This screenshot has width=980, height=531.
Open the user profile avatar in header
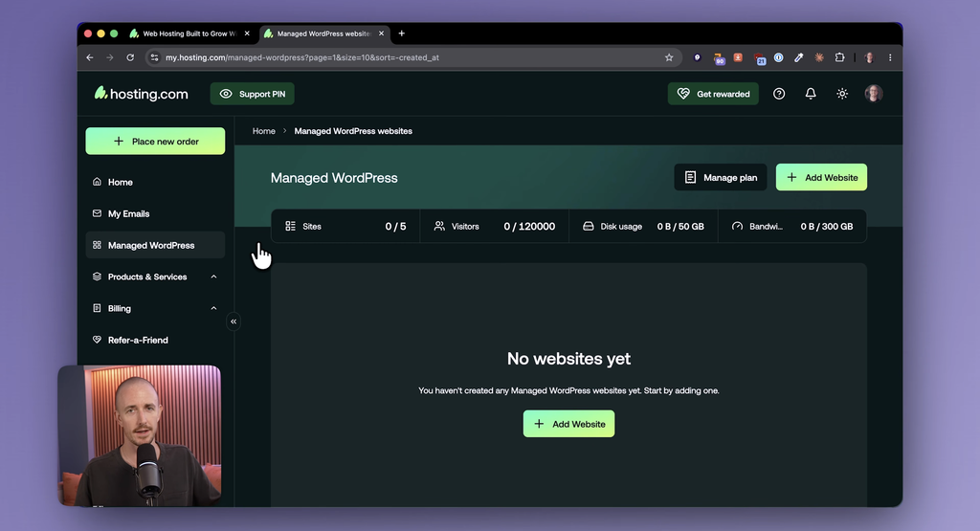(x=874, y=94)
